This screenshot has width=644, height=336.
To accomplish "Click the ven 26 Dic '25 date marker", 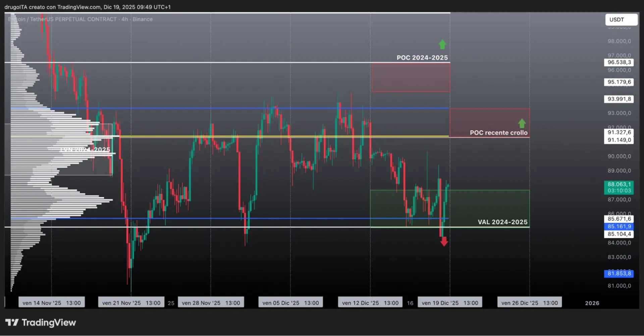I will click(x=529, y=303).
